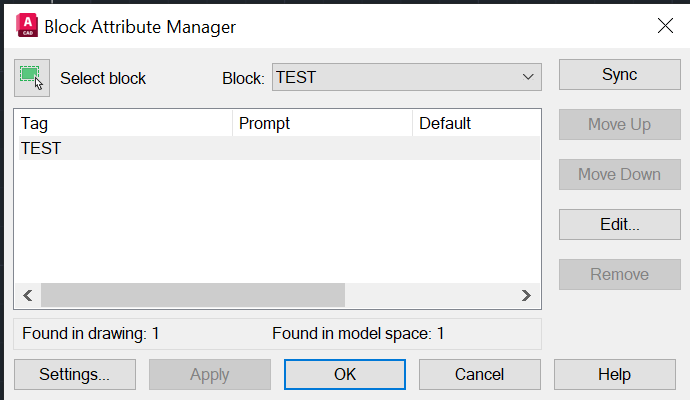The width and height of the screenshot is (690, 400).
Task: Click the Remove button
Action: (x=619, y=275)
